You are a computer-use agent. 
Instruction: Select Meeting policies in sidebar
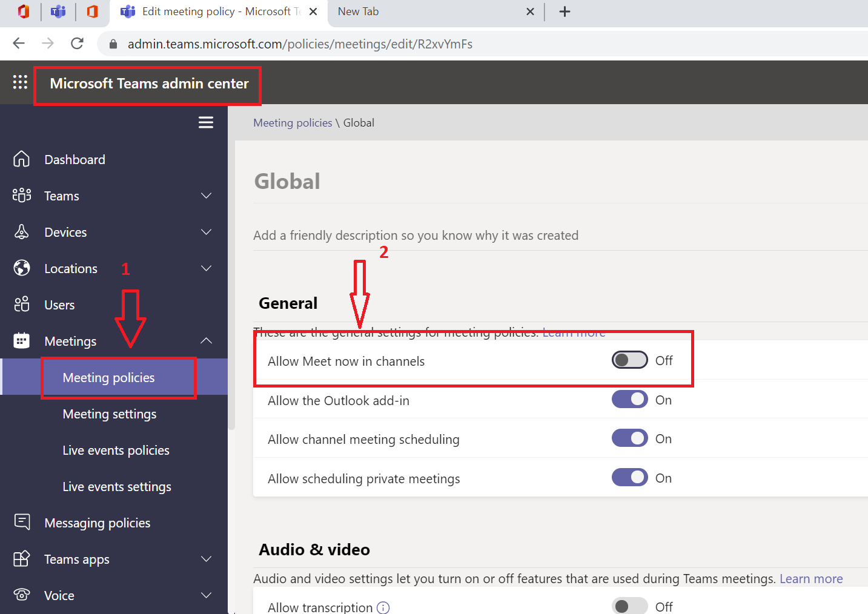[109, 377]
